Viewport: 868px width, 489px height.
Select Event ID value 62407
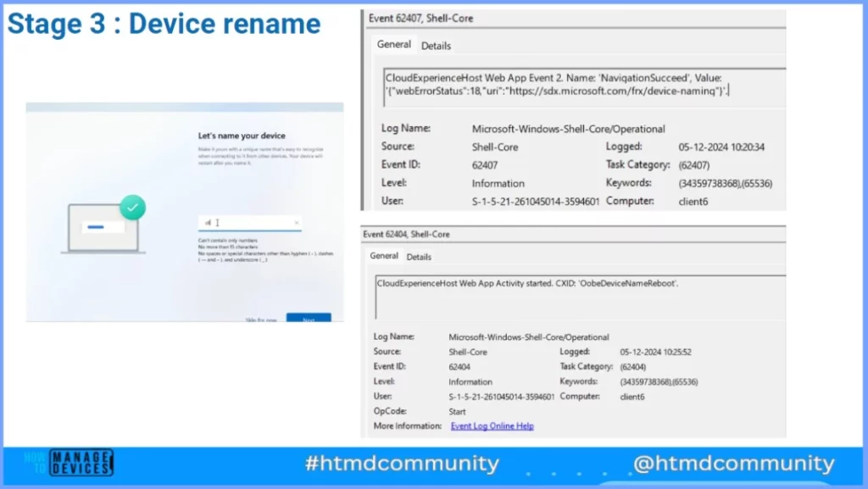pos(484,165)
